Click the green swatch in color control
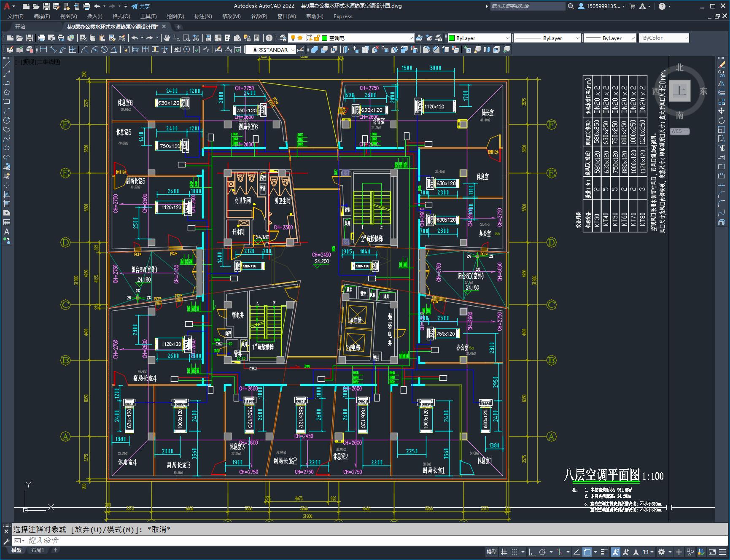The width and height of the screenshot is (730, 560). [x=451, y=38]
